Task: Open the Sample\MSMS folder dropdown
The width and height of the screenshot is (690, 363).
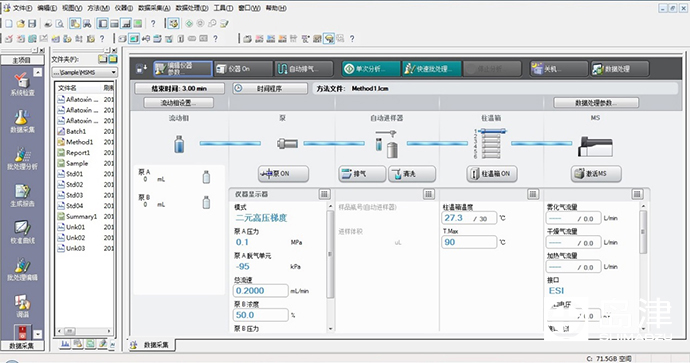Action: coord(84,72)
